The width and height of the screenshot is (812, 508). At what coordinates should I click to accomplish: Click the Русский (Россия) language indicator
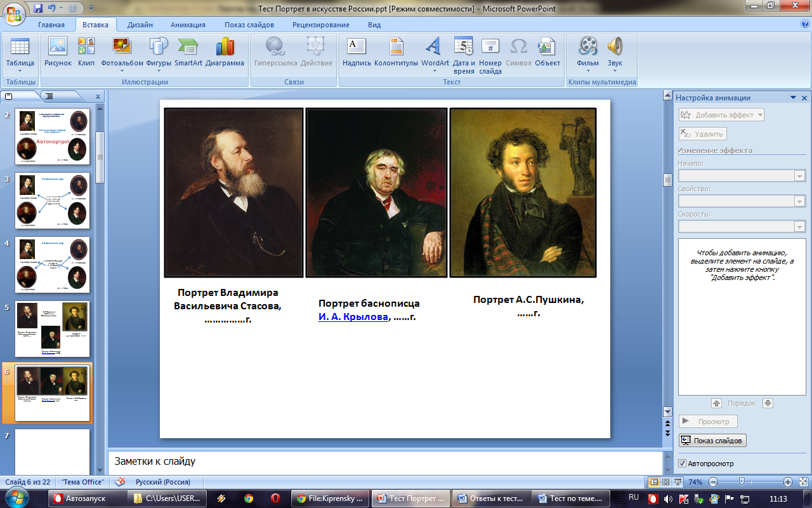(x=163, y=482)
